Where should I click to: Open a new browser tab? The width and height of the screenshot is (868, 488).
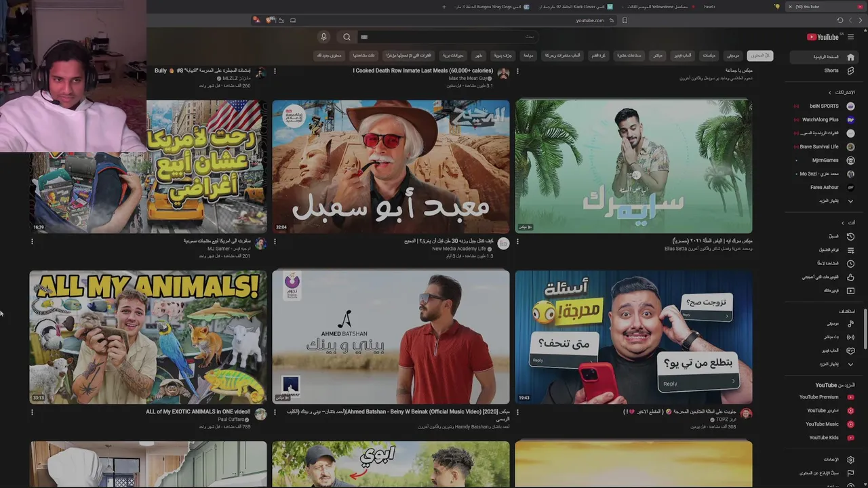[x=444, y=7]
